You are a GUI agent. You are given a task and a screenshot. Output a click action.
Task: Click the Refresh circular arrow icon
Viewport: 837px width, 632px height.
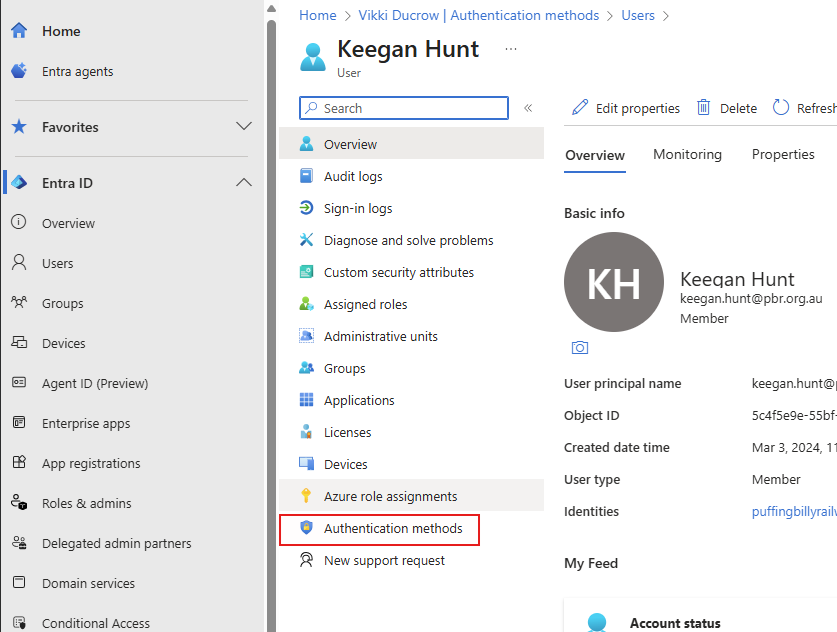[x=781, y=108]
